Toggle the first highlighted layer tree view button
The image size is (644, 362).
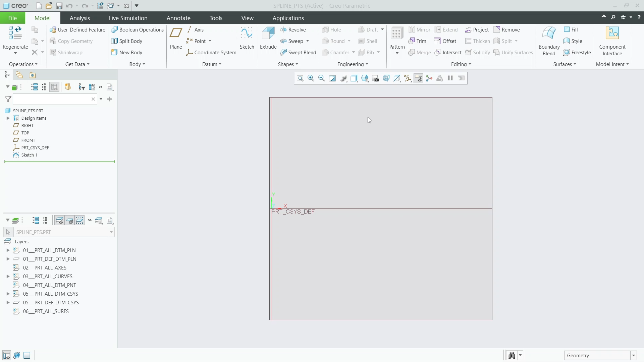[x=59, y=221]
